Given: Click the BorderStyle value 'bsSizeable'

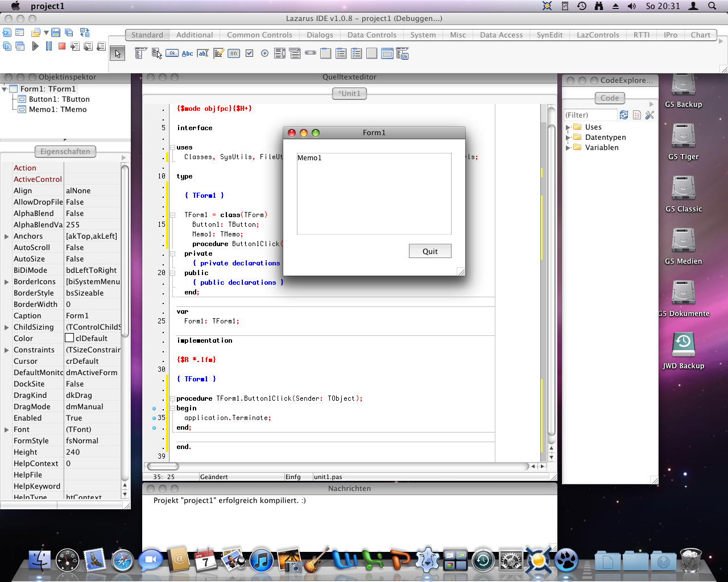Looking at the screenshot, I should pos(85,293).
